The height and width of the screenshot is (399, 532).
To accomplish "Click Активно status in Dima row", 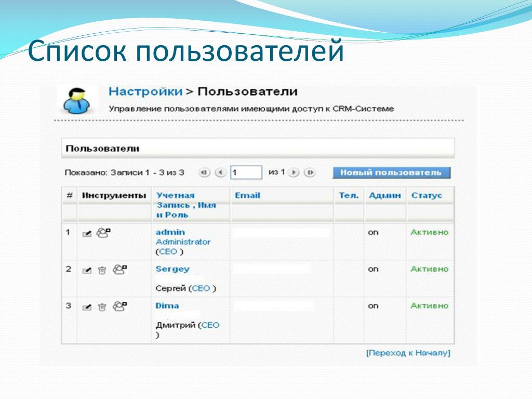I will click(430, 305).
